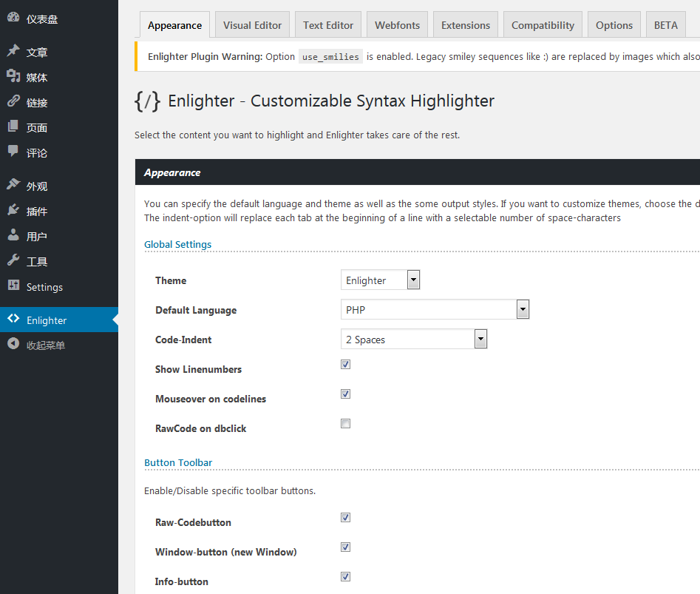Viewport: 700px width, 594px height.
Task: Enable RawCode on dbclick checkbox
Action: coord(345,424)
